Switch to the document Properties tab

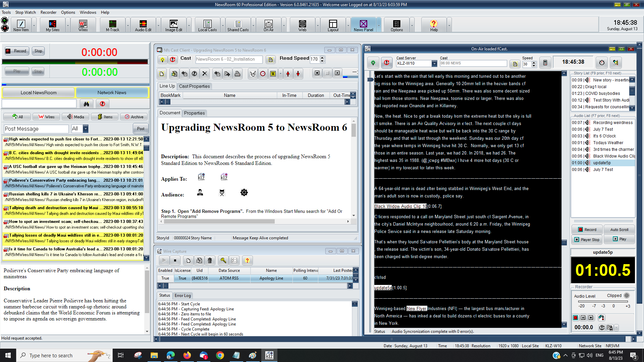point(194,113)
